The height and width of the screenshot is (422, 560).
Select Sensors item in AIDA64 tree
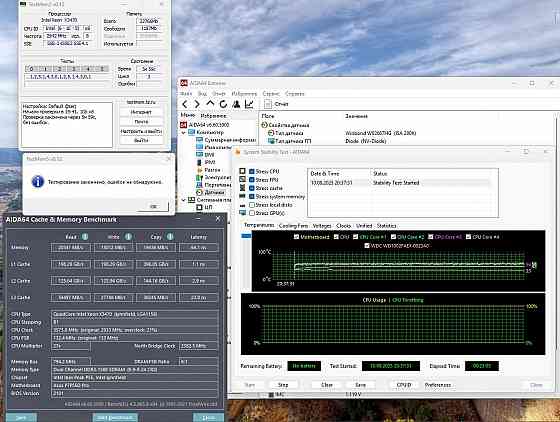214,192
